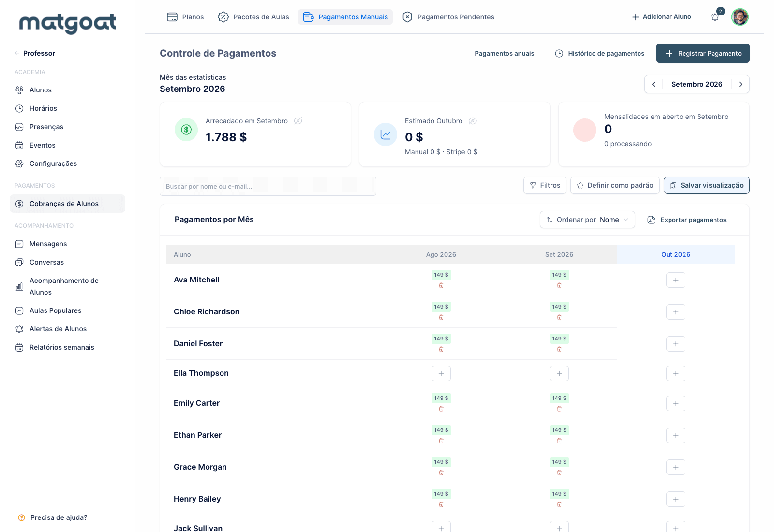Image resolution: width=774 pixels, height=532 pixels.
Task: Delete Grace Morgan's Ago 2026 payment
Action: 441,473
